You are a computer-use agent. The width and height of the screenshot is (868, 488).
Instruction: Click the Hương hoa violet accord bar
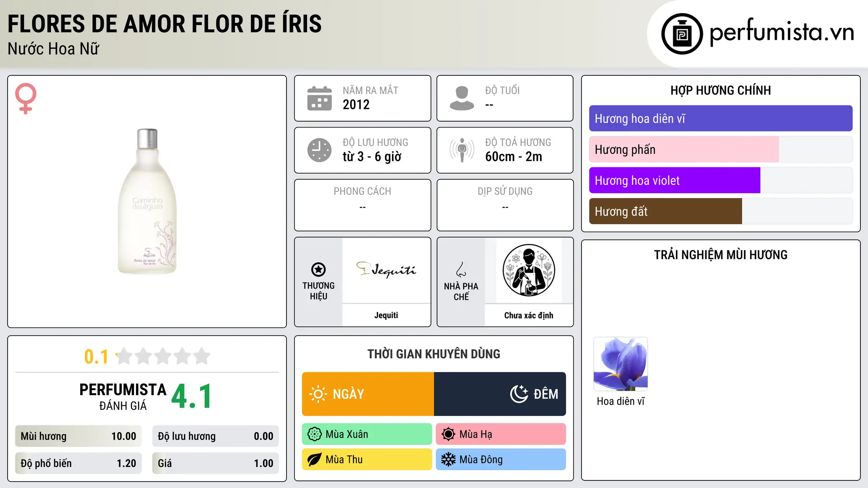[721, 180]
